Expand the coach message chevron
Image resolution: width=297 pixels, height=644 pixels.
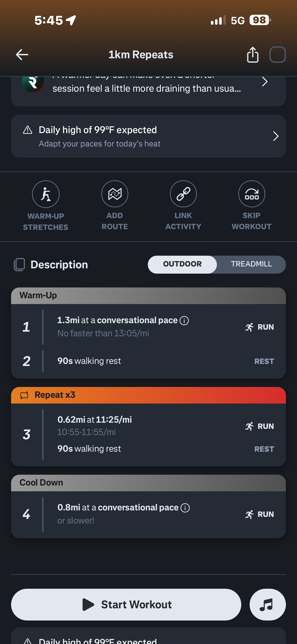(265, 82)
